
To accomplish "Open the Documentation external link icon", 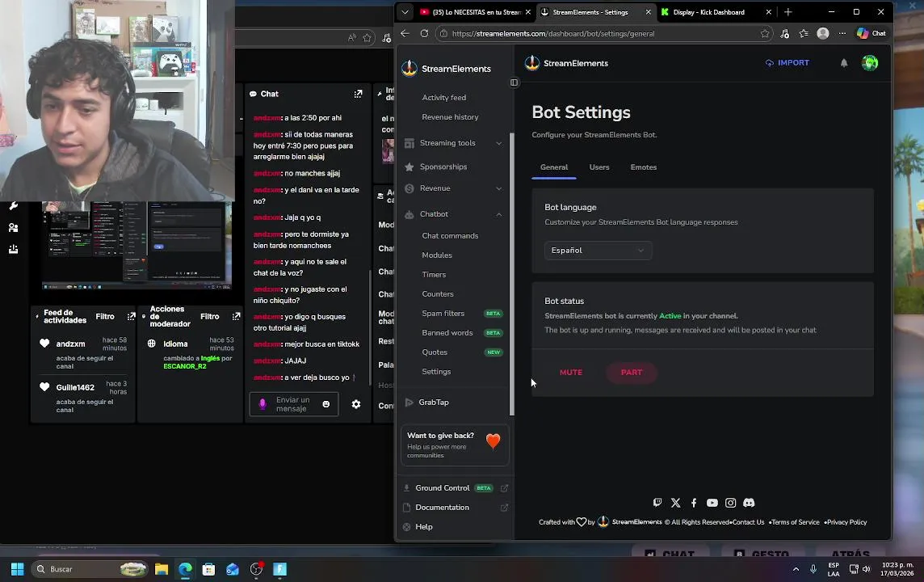I will 505,508.
